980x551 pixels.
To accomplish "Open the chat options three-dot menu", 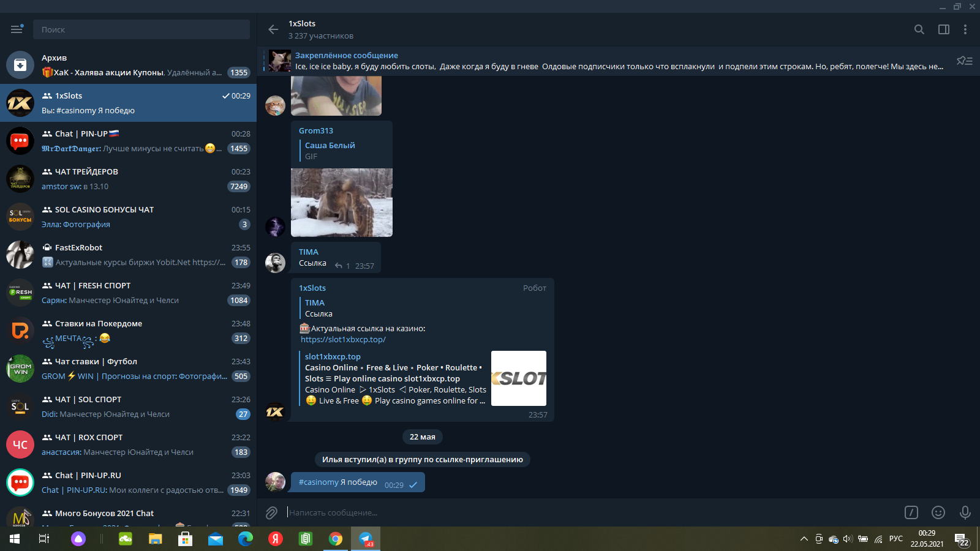I will tap(965, 29).
